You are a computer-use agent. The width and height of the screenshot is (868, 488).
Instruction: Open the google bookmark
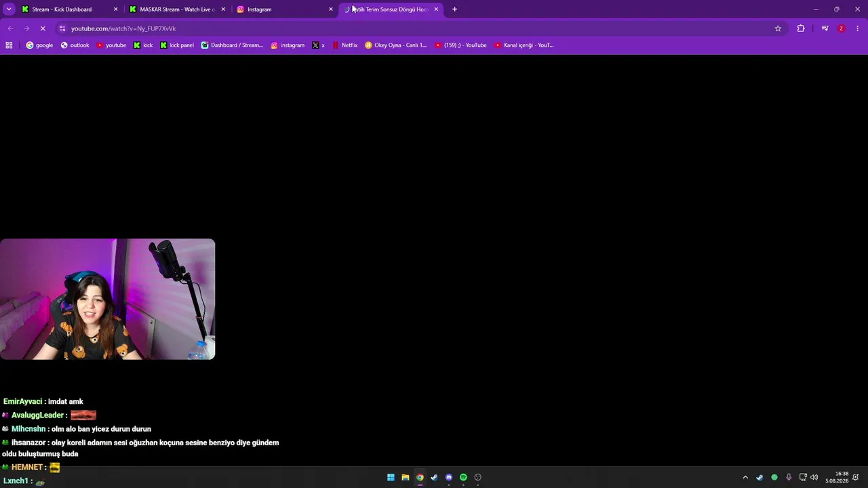pyautogui.click(x=39, y=45)
